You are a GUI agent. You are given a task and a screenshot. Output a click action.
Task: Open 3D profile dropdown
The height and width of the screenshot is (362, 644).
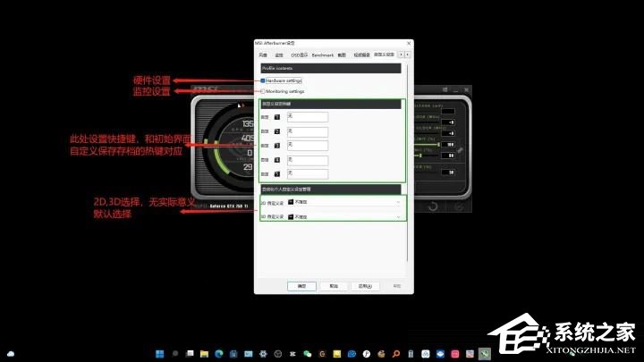pos(344,216)
